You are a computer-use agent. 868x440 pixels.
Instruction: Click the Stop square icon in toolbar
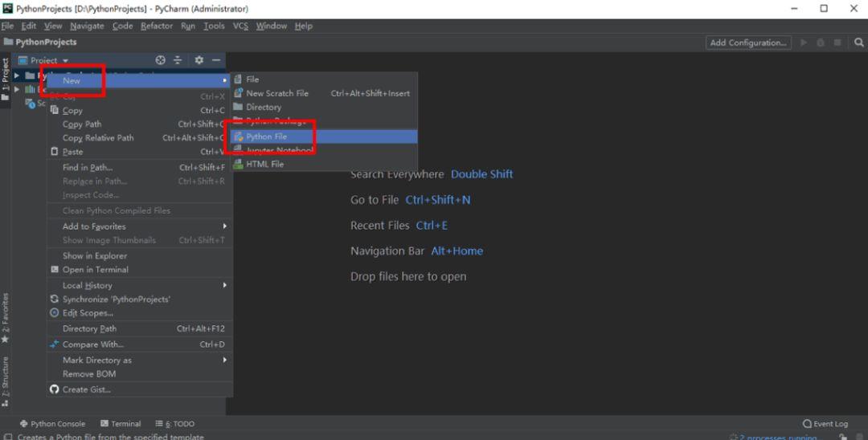(x=837, y=43)
